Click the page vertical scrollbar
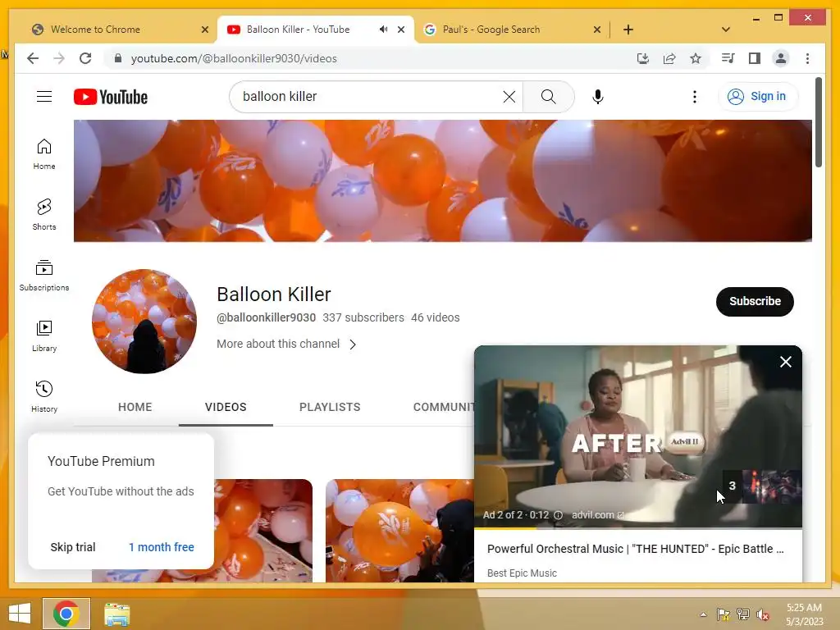The width and height of the screenshot is (840, 630). [818, 122]
